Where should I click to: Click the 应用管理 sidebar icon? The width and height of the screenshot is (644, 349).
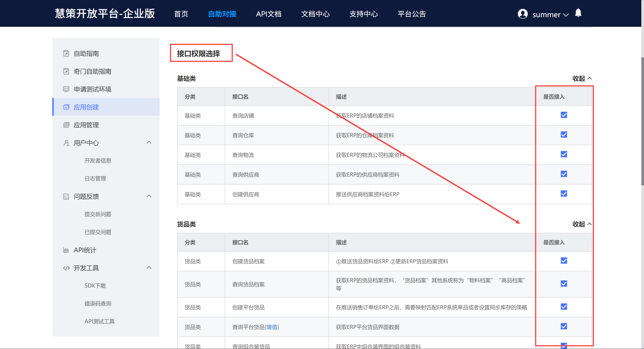(x=66, y=125)
